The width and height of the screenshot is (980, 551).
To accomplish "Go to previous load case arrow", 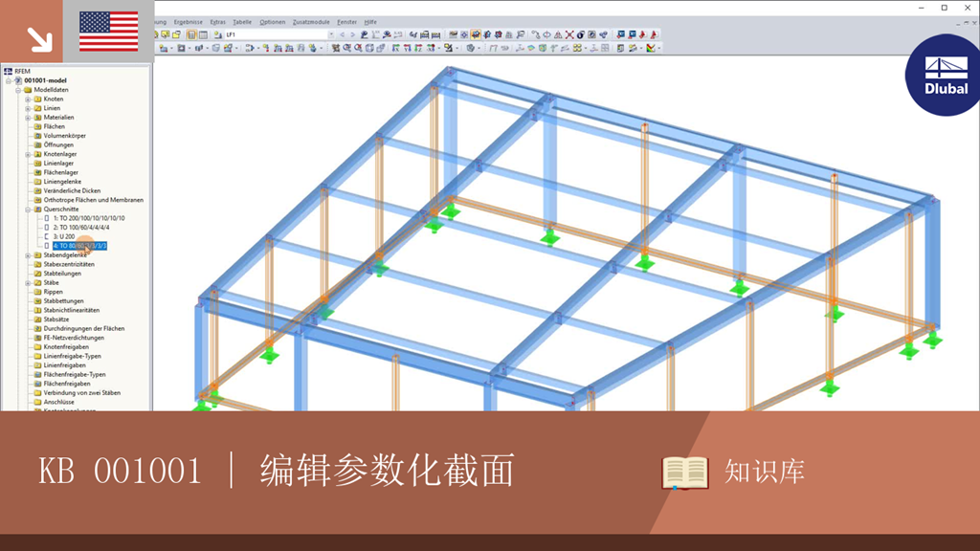I will [342, 34].
